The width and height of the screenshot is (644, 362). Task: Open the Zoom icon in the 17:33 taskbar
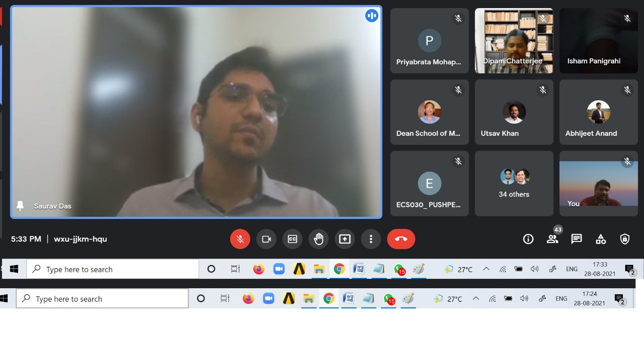coord(279,269)
